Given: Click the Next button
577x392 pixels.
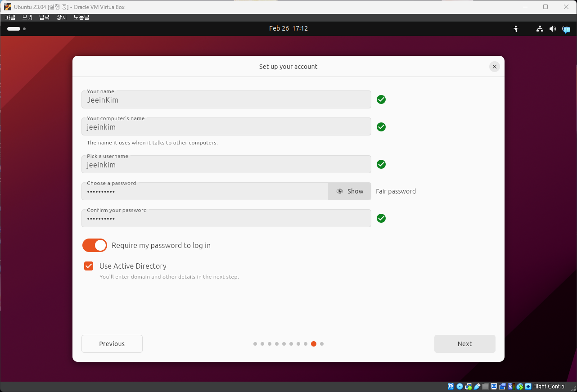Looking at the screenshot, I should click(465, 344).
